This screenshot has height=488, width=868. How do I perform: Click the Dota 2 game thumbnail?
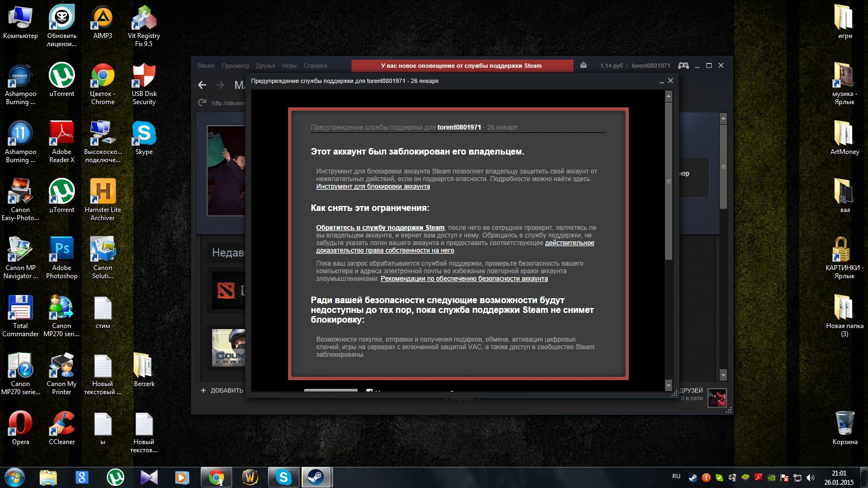[x=228, y=291]
